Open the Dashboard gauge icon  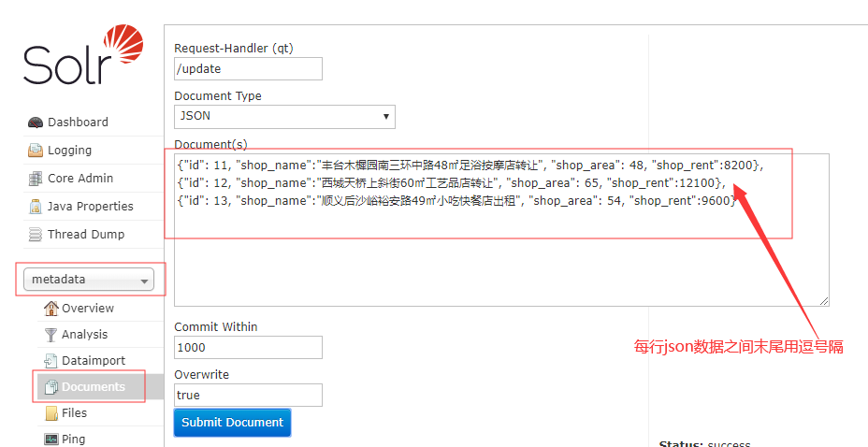coord(36,123)
